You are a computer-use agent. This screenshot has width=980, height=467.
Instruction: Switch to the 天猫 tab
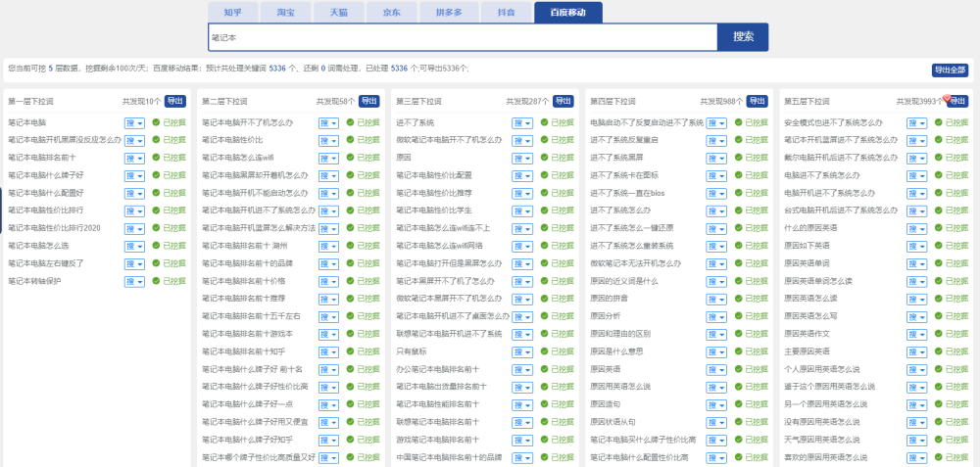(x=339, y=13)
